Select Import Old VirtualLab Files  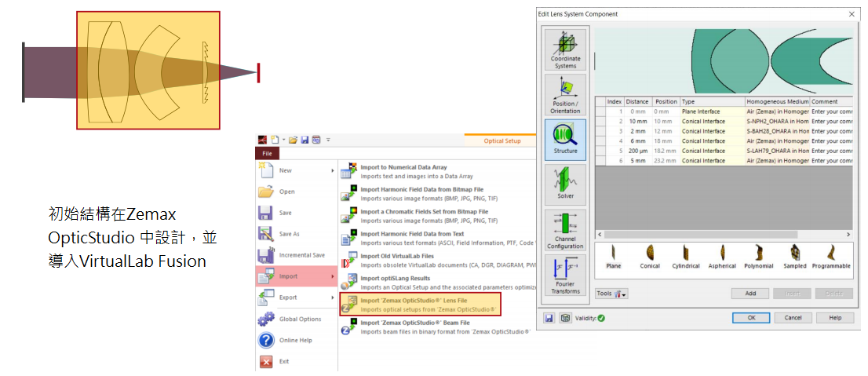437,260
